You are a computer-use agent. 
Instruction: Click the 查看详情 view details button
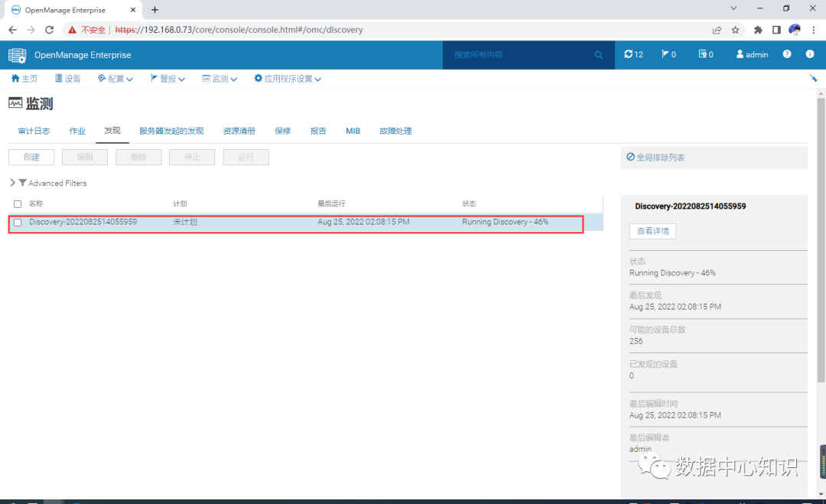coord(652,231)
